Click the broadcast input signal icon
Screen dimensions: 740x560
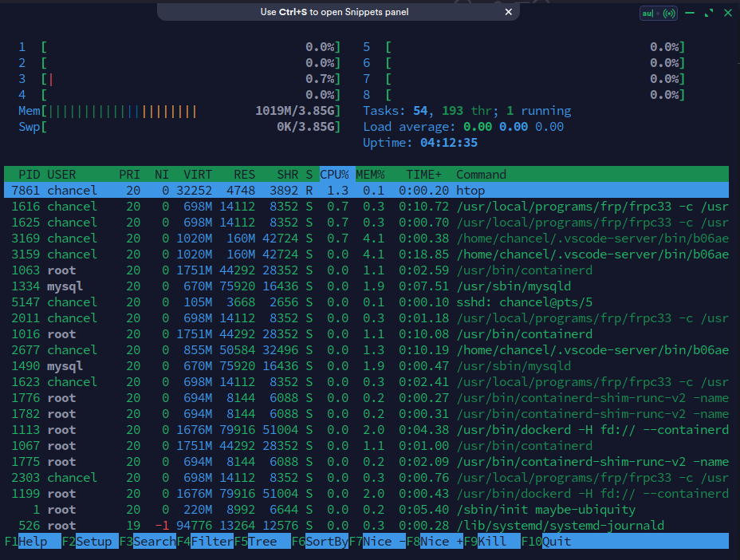[x=669, y=13]
